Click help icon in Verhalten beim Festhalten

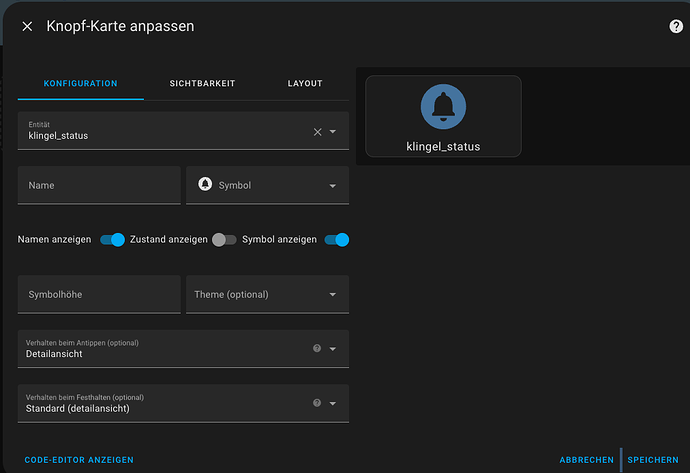tap(317, 403)
